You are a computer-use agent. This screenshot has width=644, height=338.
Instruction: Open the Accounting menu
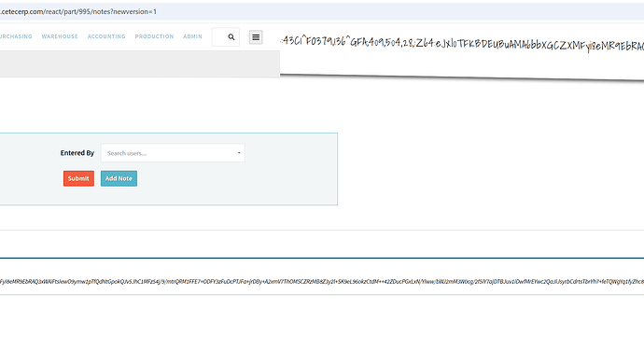(106, 36)
